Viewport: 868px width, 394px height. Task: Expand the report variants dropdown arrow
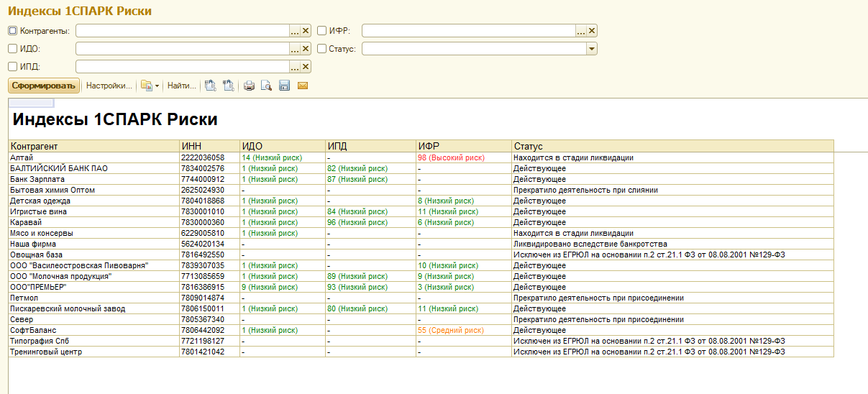[x=157, y=86]
